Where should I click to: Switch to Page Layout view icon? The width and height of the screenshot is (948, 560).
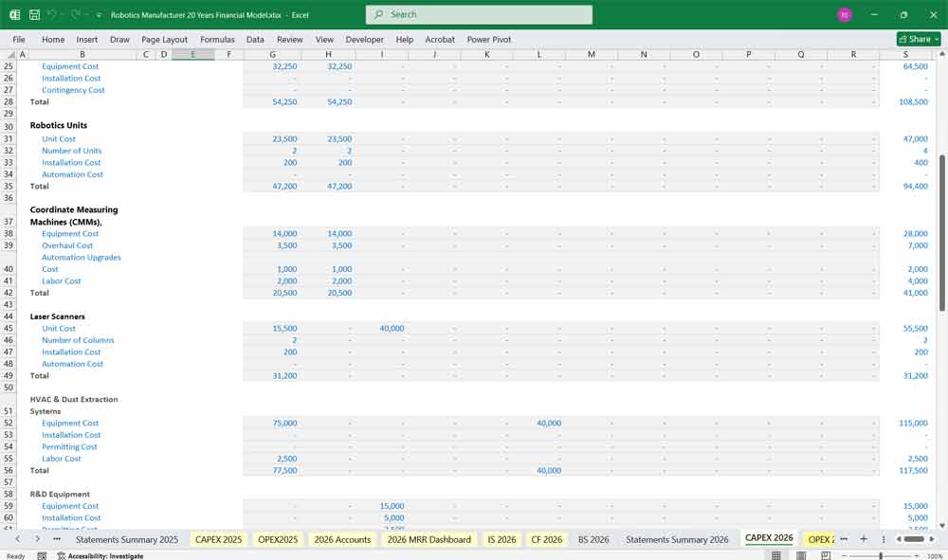tap(801, 555)
